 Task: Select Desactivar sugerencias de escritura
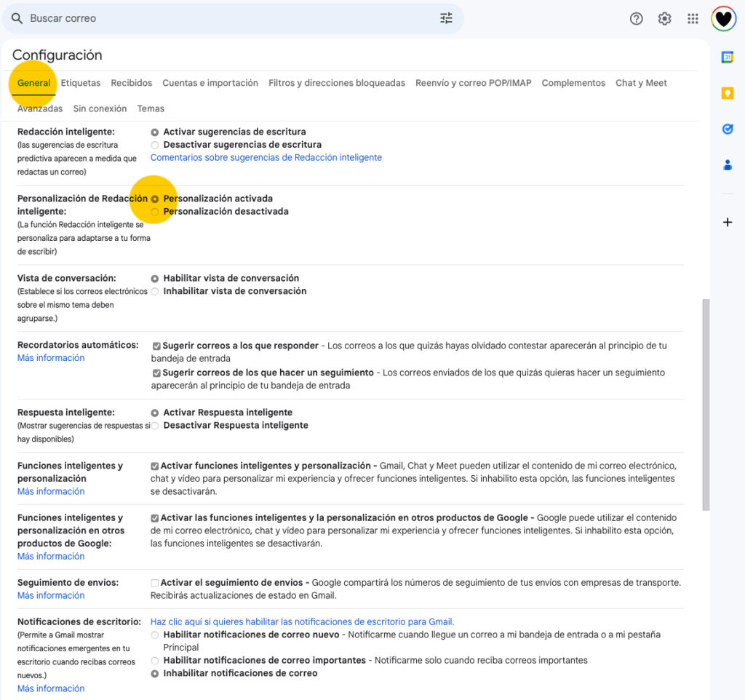[x=155, y=145]
